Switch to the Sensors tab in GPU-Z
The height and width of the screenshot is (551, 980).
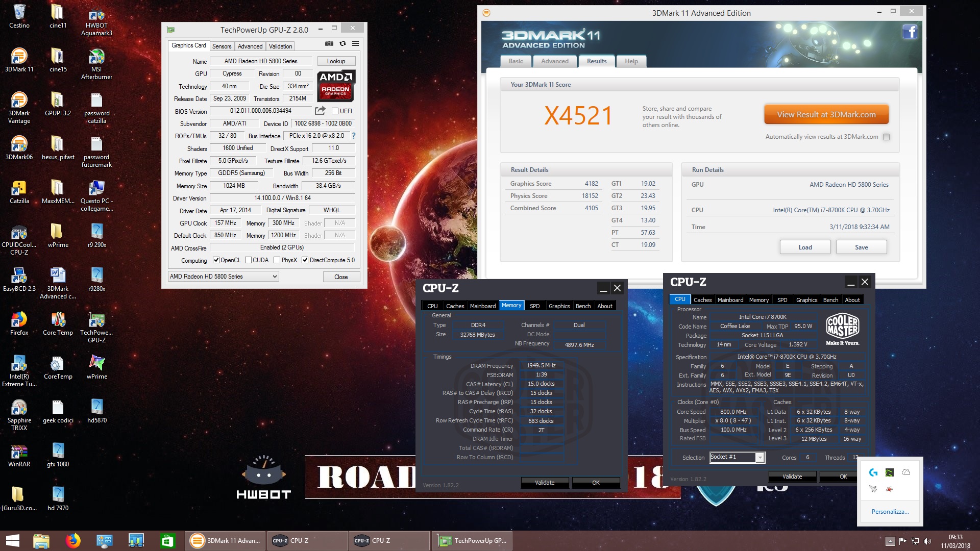(x=222, y=46)
